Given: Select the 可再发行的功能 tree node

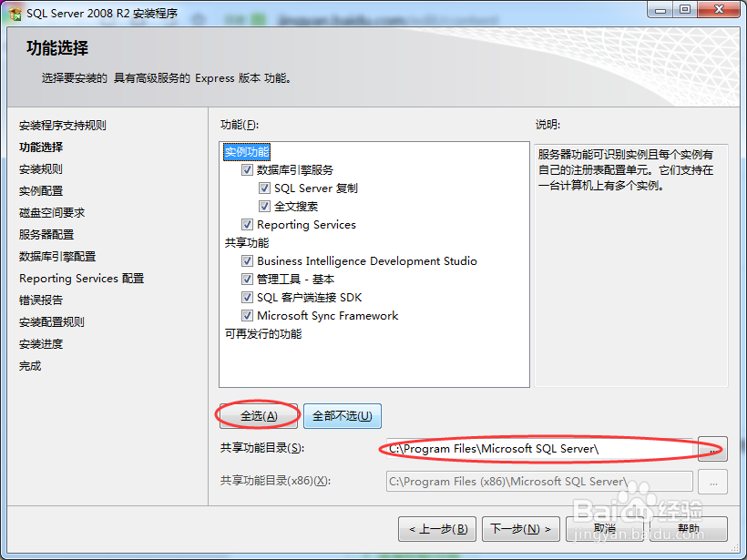Looking at the screenshot, I should [x=263, y=334].
